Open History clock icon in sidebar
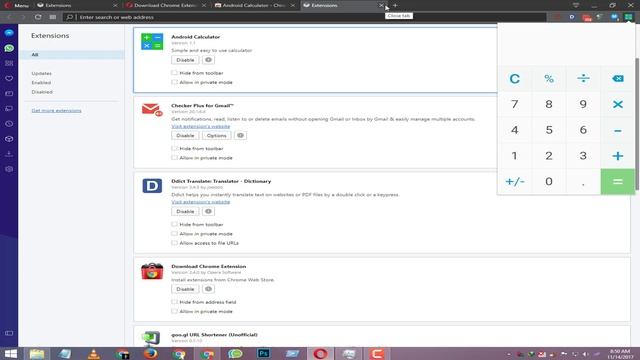The image size is (640, 360). pyautogui.click(x=9, y=124)
